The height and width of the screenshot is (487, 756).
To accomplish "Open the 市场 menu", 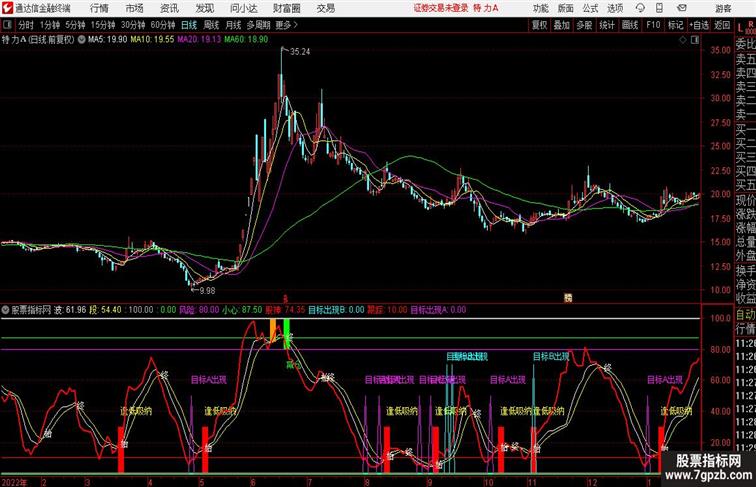I will [x=134, y=8].
